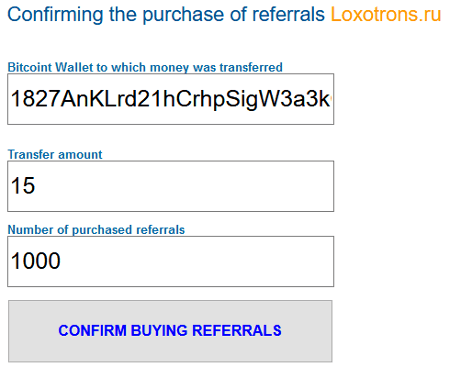Click the 'Confirming the purchase of referrals' heading
The width and height of the screenshot is (450, 367).
point(166,15)
